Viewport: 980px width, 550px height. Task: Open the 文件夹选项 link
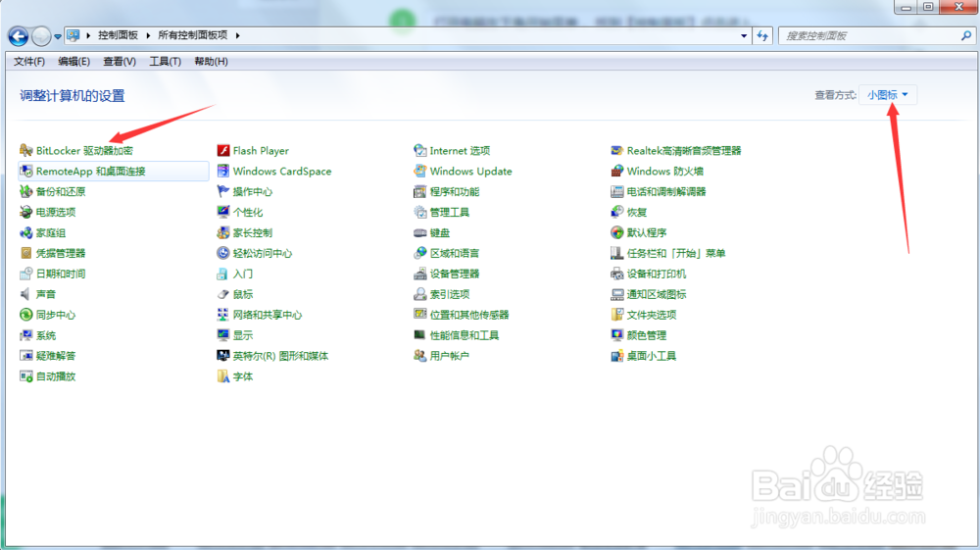652,315
